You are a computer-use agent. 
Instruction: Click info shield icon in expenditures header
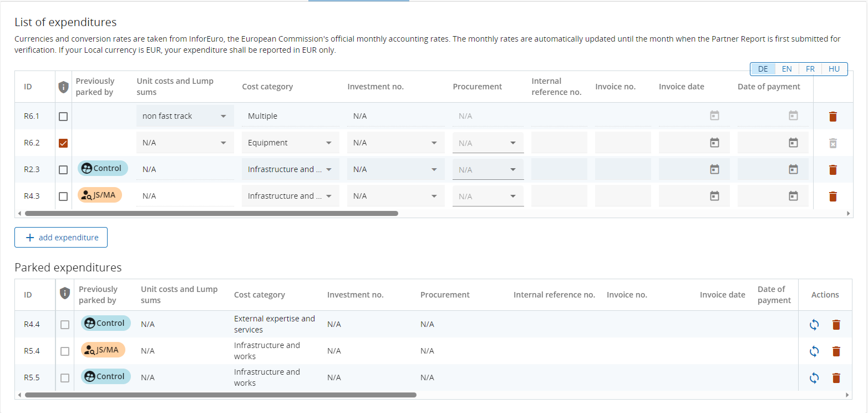point(64,87)
